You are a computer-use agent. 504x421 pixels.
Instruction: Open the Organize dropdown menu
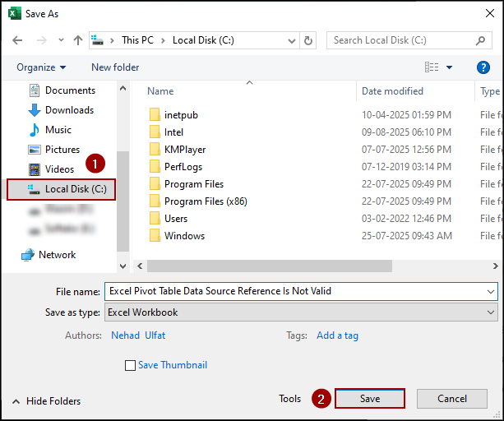[x=41, y=67]
